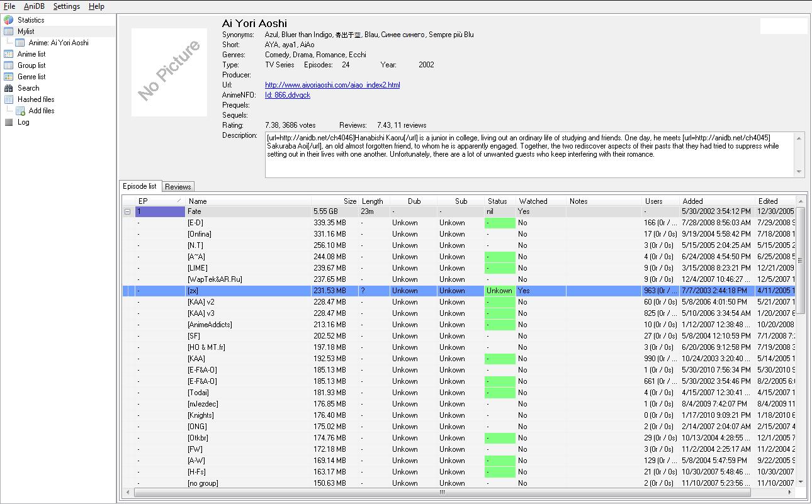This screenshot has width=812, height=504.
Task: Open Anime: Ai Yori Aoshi tree item
Action: (x=58, y=43)
